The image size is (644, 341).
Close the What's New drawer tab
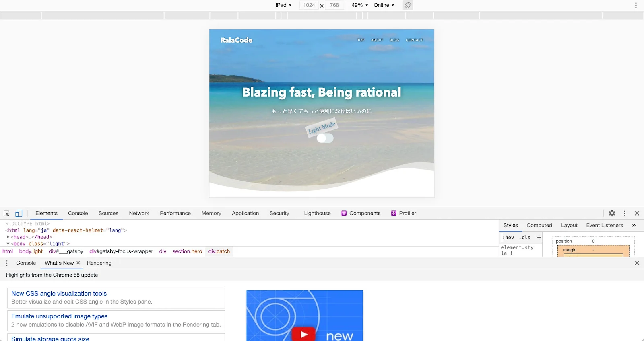coord(78,263)
